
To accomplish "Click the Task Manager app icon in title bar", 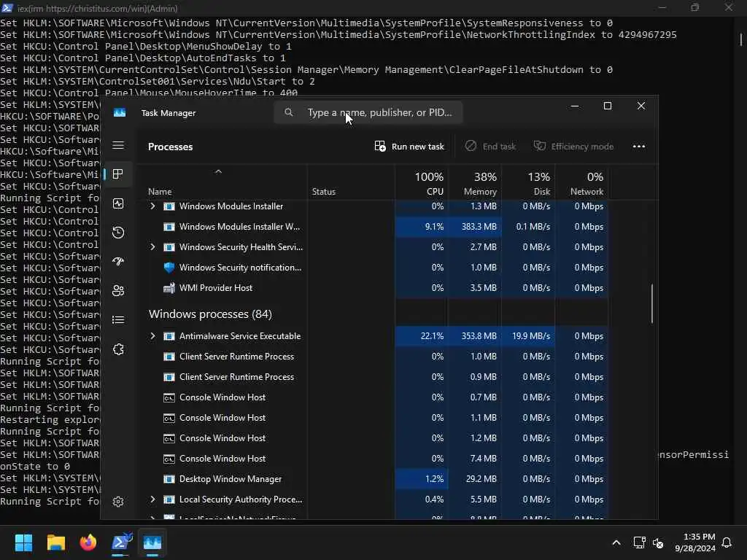I will 120,112.
